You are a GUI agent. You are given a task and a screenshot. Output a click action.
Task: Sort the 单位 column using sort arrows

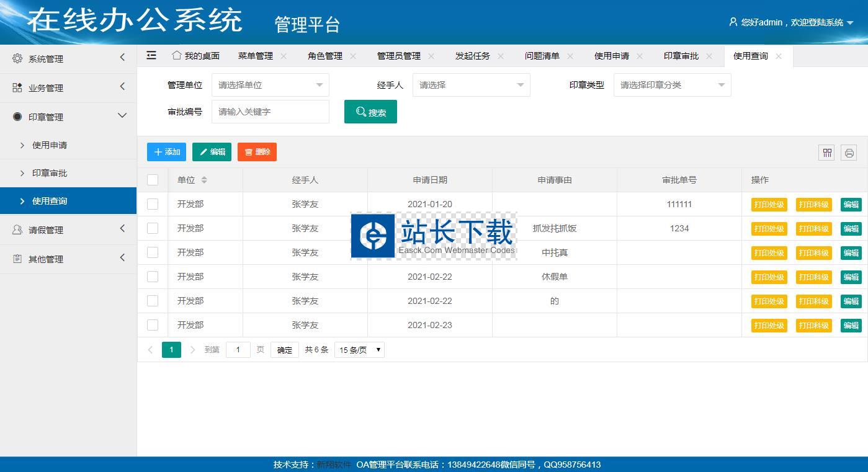pos(204,180)
